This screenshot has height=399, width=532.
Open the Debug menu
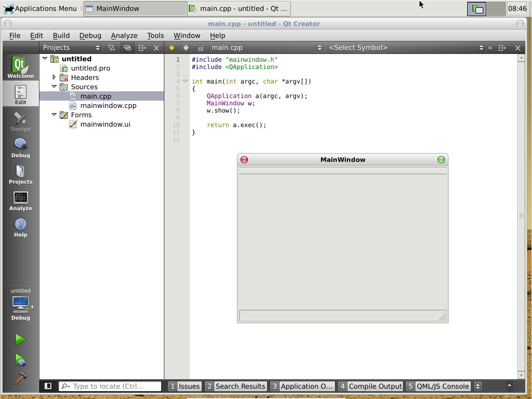(x=90, y=36)
